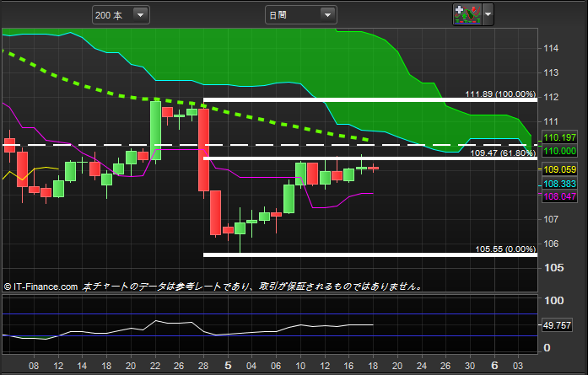Select the 110.197 green price label

coord(559,137)
